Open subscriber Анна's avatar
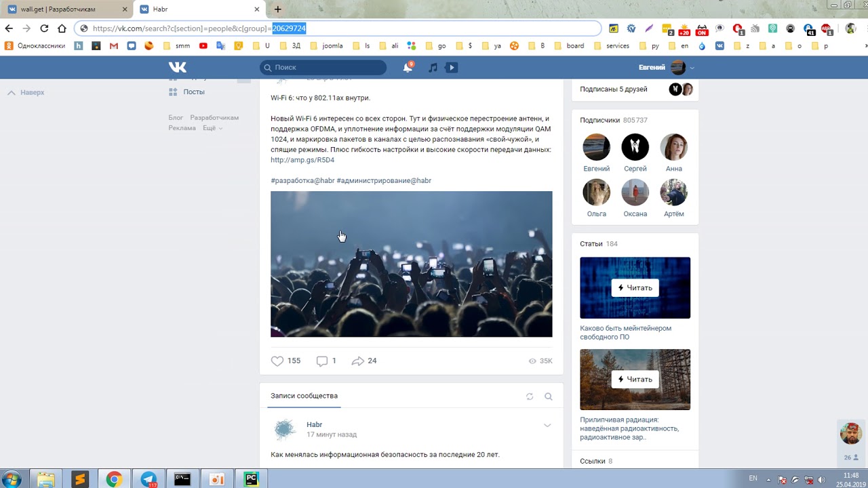 click(x=674, y=147)
